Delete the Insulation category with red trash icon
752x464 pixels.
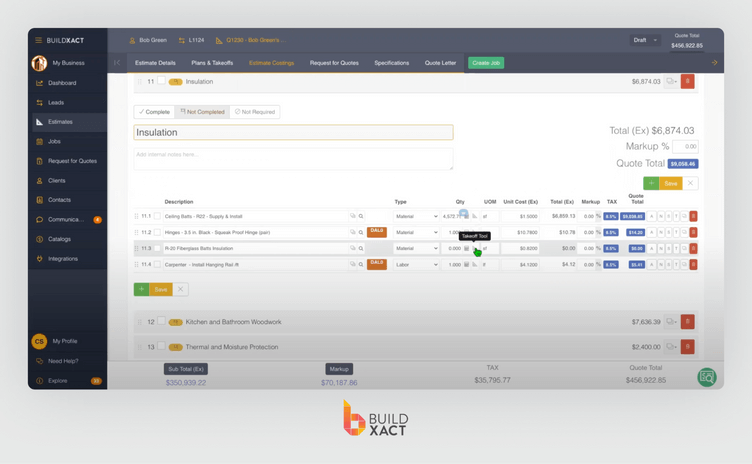click(687, 82)
